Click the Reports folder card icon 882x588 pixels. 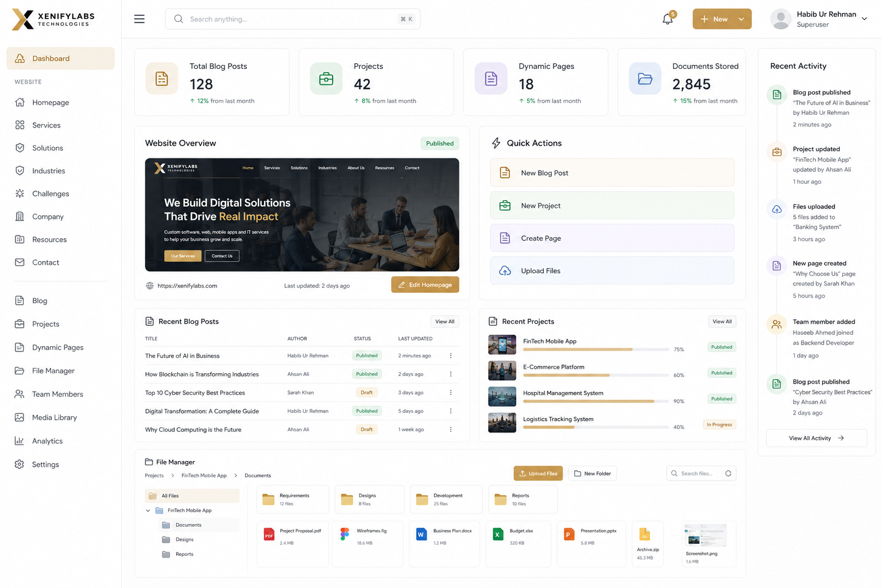pos(501,499)
